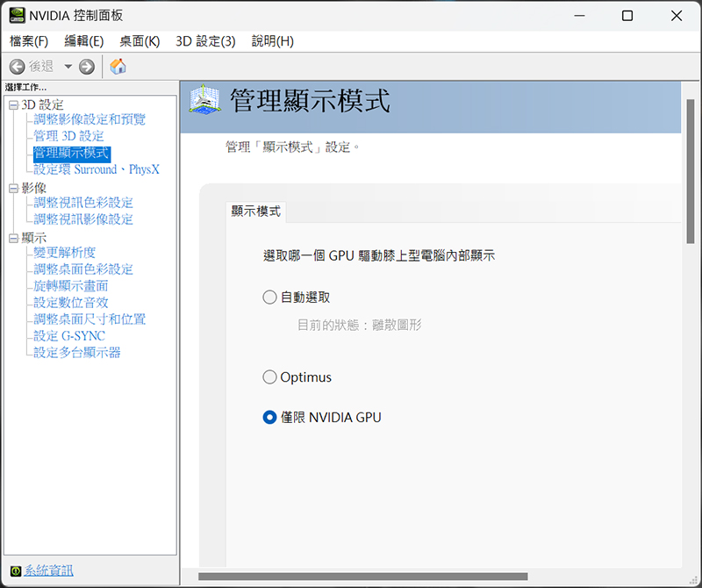Click the 選取哪一個 GPU 驅動膝上型電腦內部顯示 label
The height and width of the screenshot is (588, 702).
[379, 256]
